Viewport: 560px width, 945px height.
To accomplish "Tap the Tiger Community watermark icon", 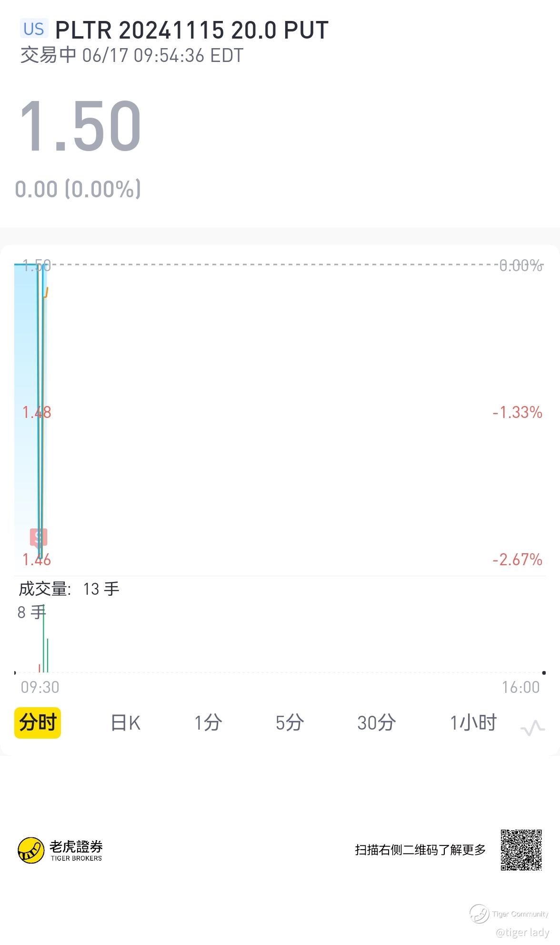I will click(x=479, y=914).
